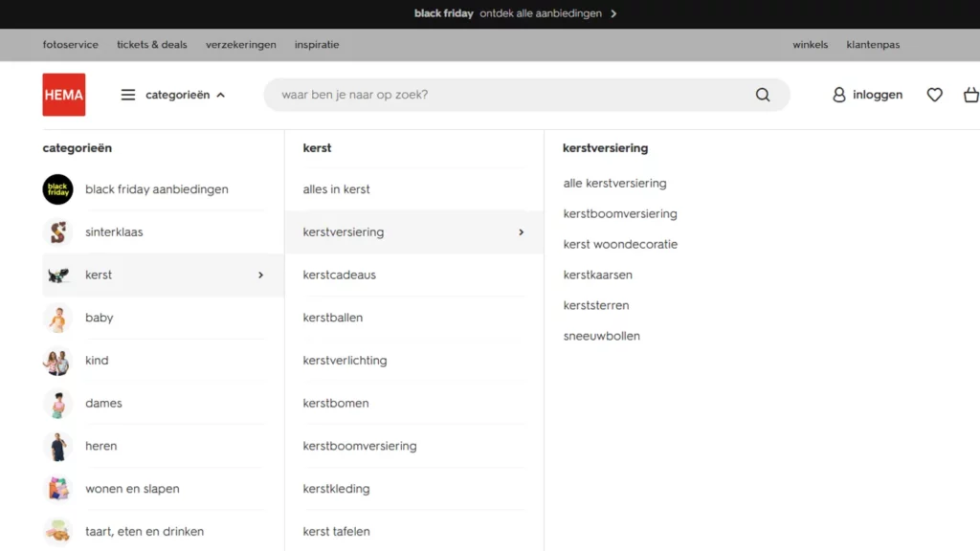
Task: Select kerstballen from the kerst list
Action: tap(333, 318)
